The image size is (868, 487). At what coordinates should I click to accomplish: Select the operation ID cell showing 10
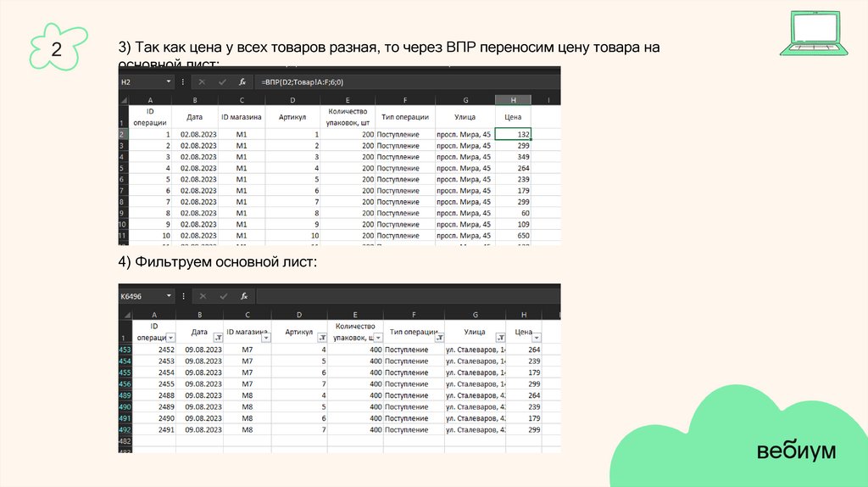[150, 236]
